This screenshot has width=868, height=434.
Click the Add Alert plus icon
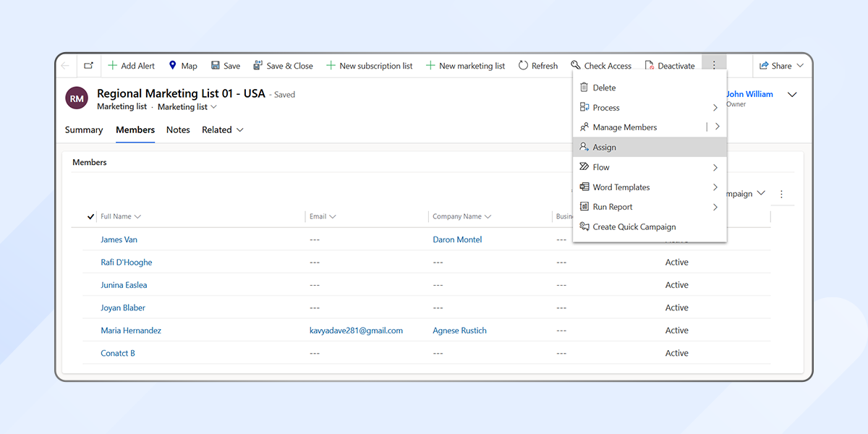tap(112, 66)
